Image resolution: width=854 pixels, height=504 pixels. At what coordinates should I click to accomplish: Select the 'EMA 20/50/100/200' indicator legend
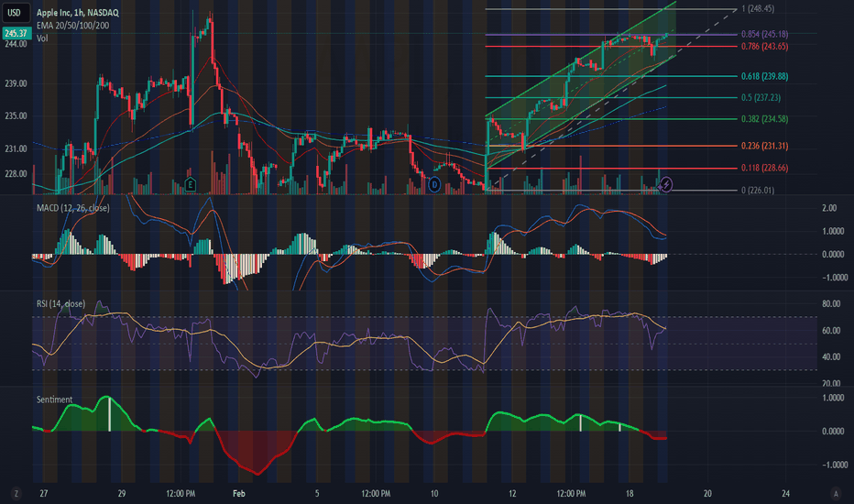point(72,26)
